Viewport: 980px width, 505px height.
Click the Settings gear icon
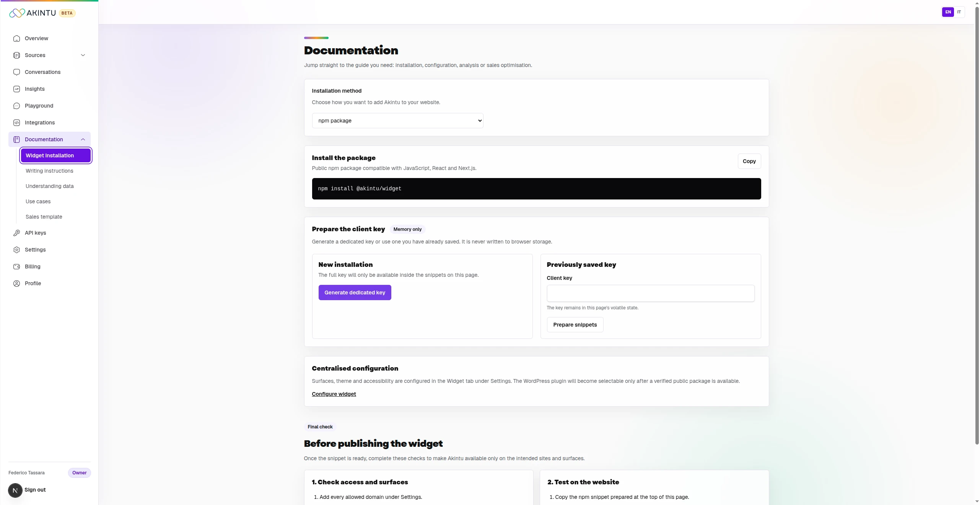pos(16,250)
